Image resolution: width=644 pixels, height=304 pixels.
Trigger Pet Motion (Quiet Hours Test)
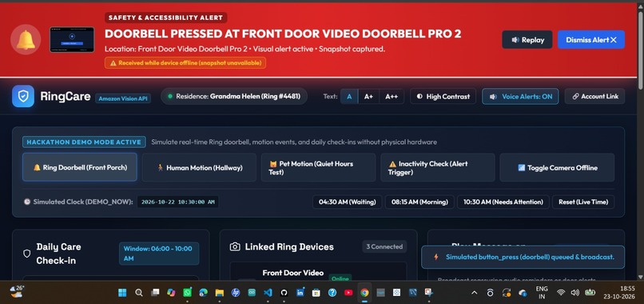pyautogui.click(x=318, y=167)
